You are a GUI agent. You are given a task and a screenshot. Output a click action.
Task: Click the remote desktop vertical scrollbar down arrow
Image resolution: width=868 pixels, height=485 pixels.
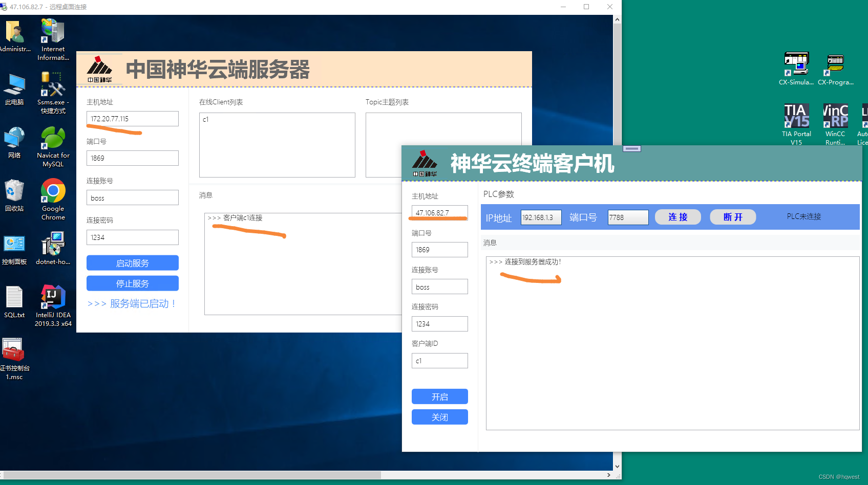pos(618,467)
